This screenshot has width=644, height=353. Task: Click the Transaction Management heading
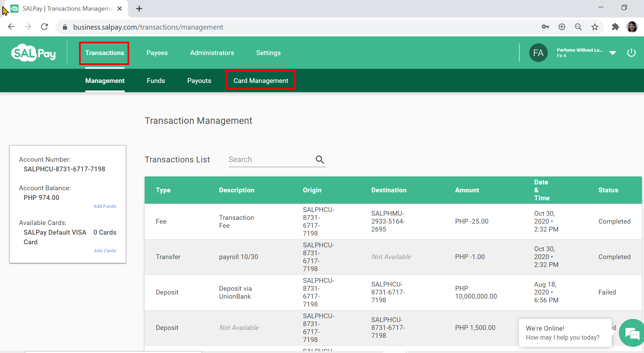pos(198,121)
